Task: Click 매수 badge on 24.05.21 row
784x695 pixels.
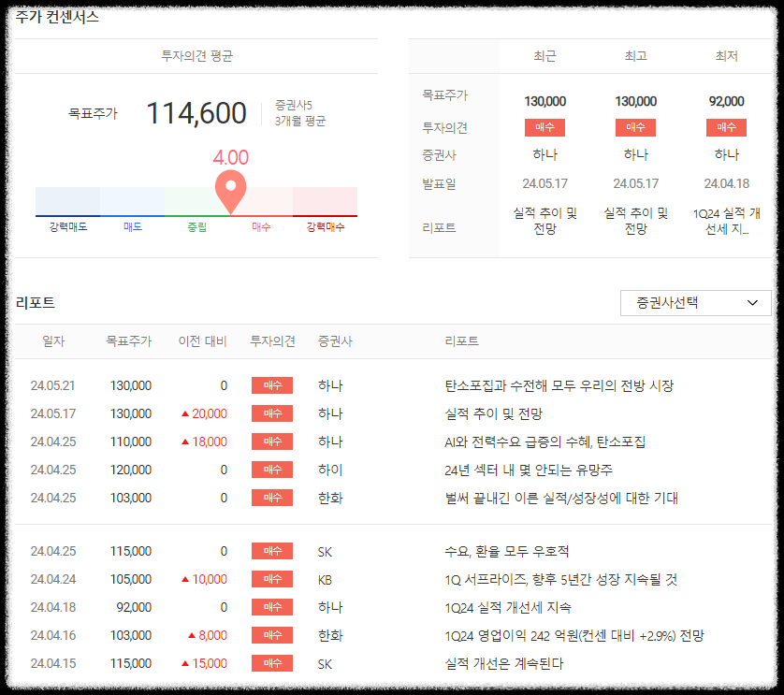Action: click(x=272, y=385)
